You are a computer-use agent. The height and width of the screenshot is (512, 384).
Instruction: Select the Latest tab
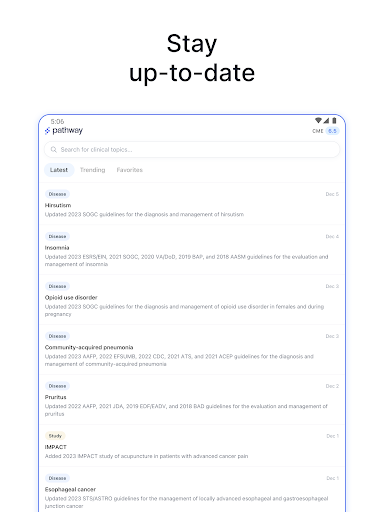tap(59, 170)
